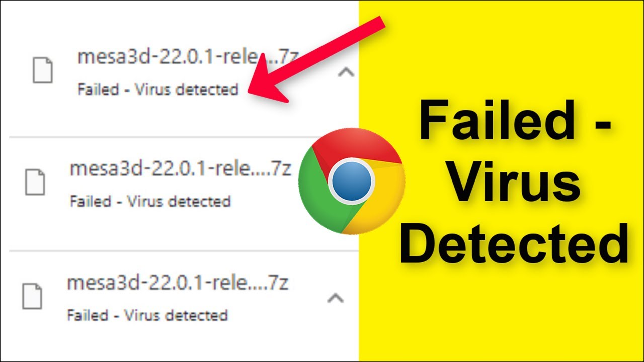The width and height of the screenshot is (644, 362).
Task: Open the bottom mesa3d-22.0.1 file name
Action: [178, 283]
